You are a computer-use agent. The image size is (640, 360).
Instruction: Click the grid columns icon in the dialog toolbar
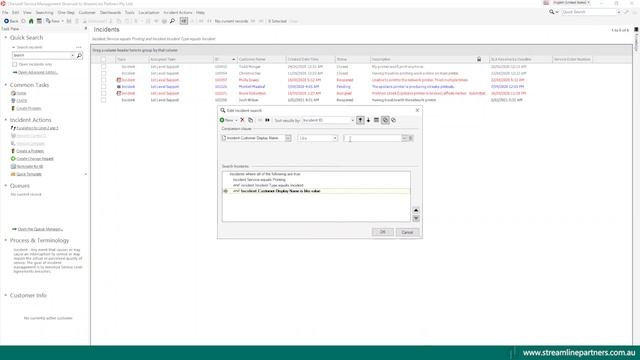point(376,120)
